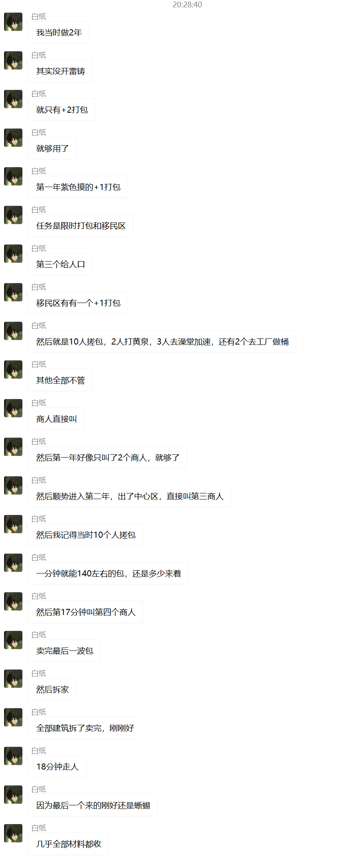Click avatar beside 几乎全部材料都收

(x=13, y=833)
